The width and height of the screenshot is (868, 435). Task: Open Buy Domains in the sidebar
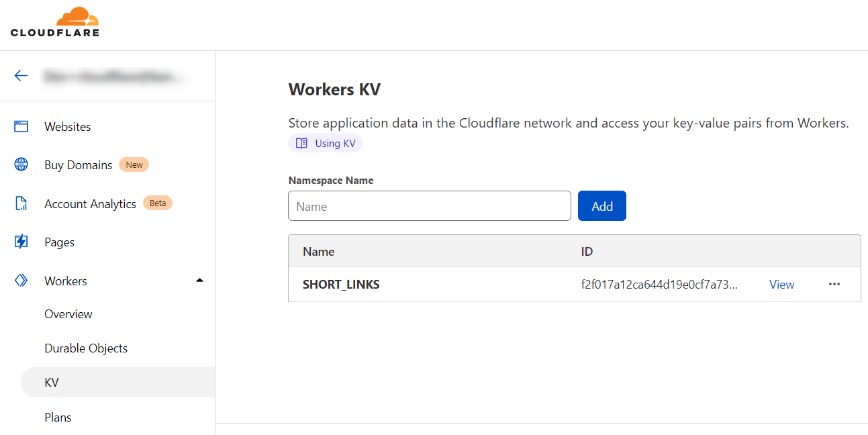79,164
